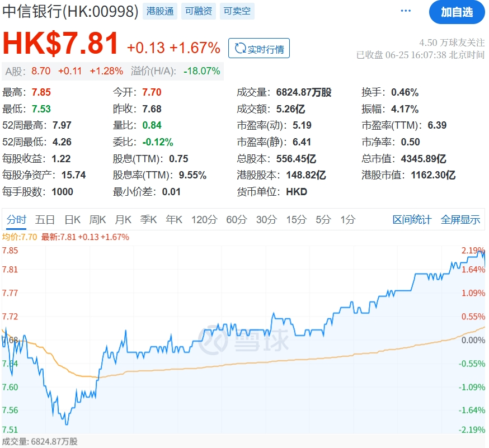Click the 换手 value 0.46%

pyautogui.click(x=405, y=92)
